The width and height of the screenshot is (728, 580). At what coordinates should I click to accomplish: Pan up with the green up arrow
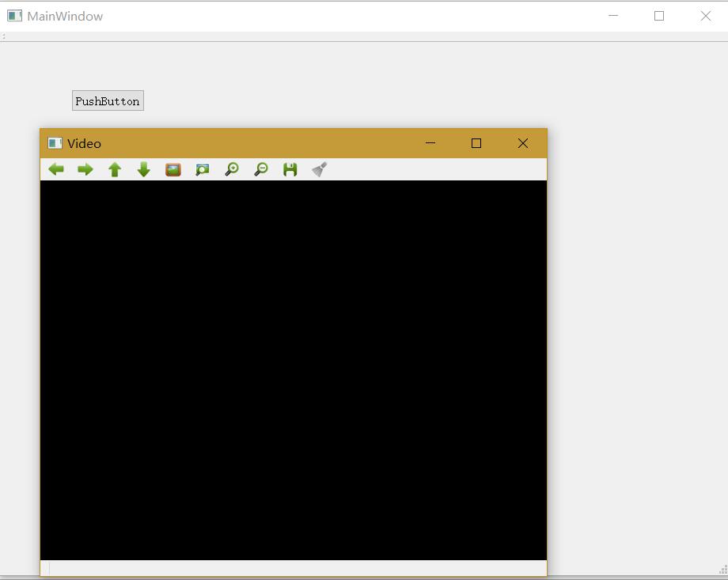[115, 169]
